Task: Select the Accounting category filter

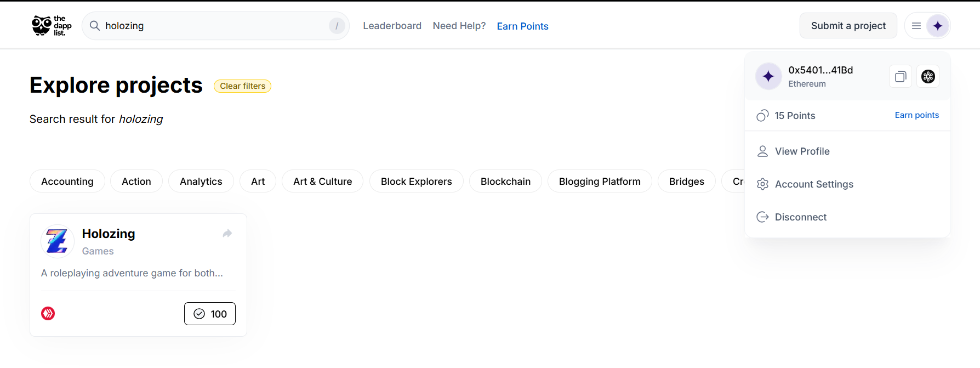Action: (67, 182)
